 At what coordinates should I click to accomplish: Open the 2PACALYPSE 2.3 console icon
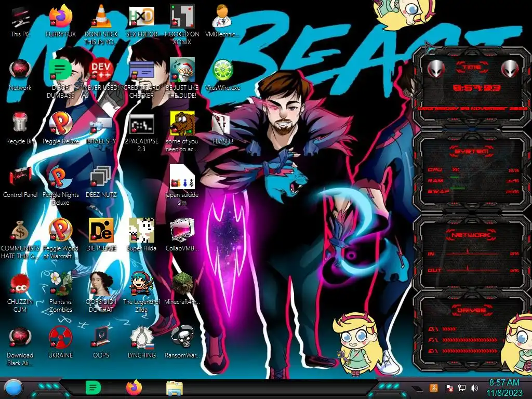[141, 132]
